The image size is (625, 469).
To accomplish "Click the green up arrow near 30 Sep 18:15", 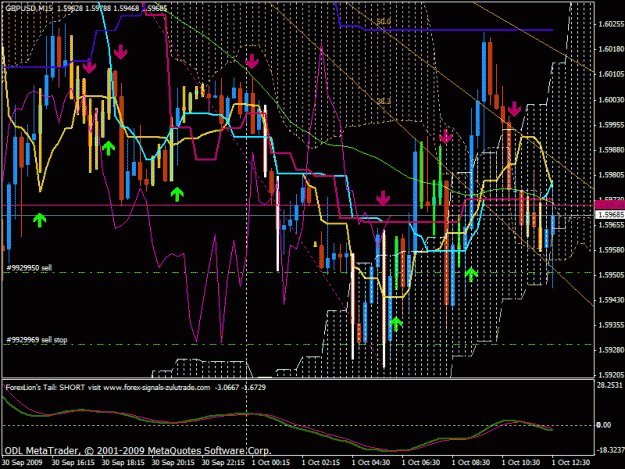I will (x=108, y=148).
